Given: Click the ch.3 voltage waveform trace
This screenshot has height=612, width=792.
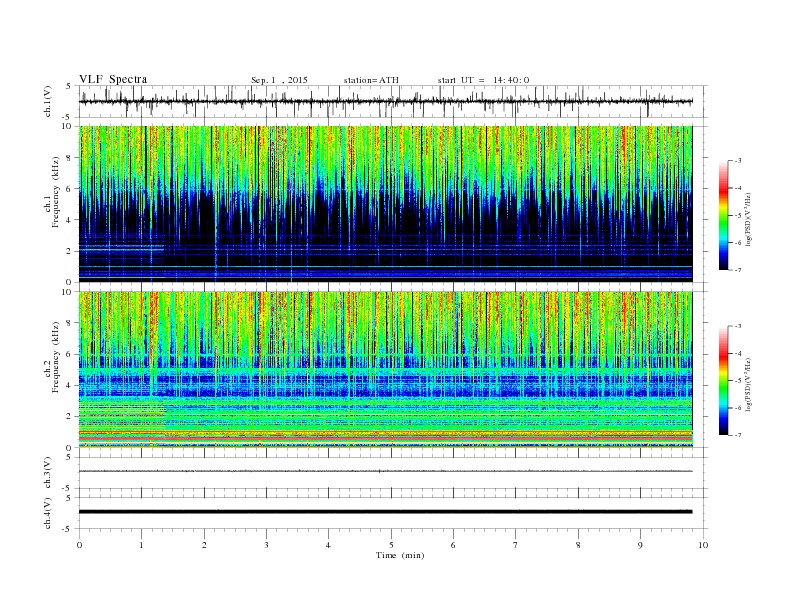Looking at the screenshot, I should [386, 471].
